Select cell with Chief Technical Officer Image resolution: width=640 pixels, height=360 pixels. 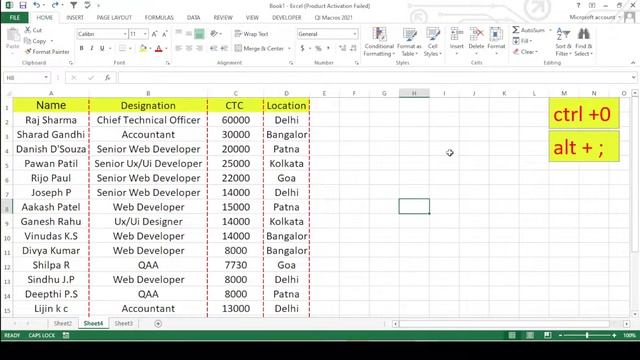pos(148,120)
